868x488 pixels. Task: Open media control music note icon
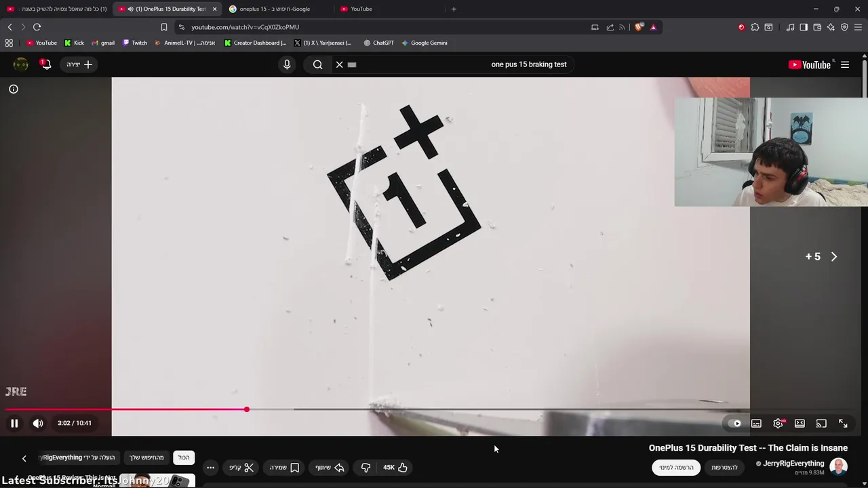(790, 27)
